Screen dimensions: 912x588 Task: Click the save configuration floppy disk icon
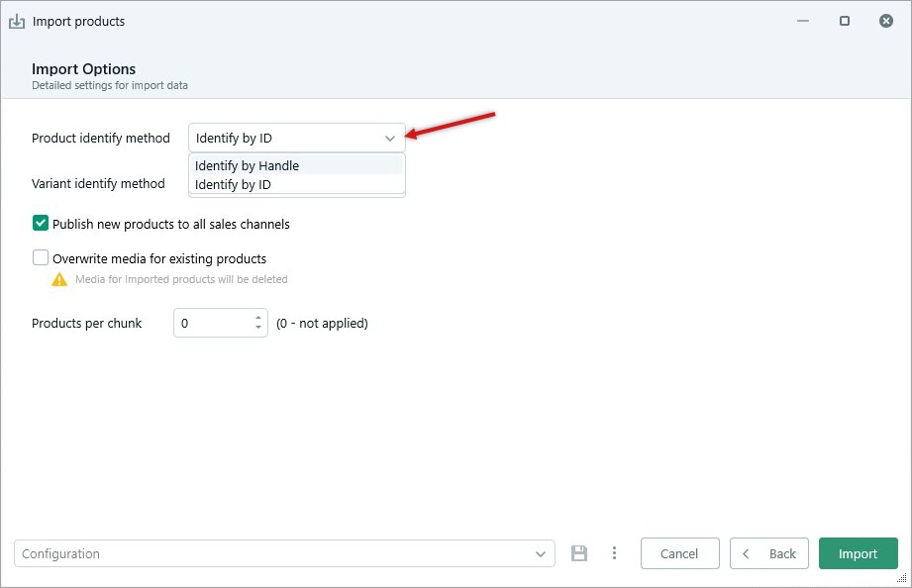pyautogui.click(x=578, y=553)
